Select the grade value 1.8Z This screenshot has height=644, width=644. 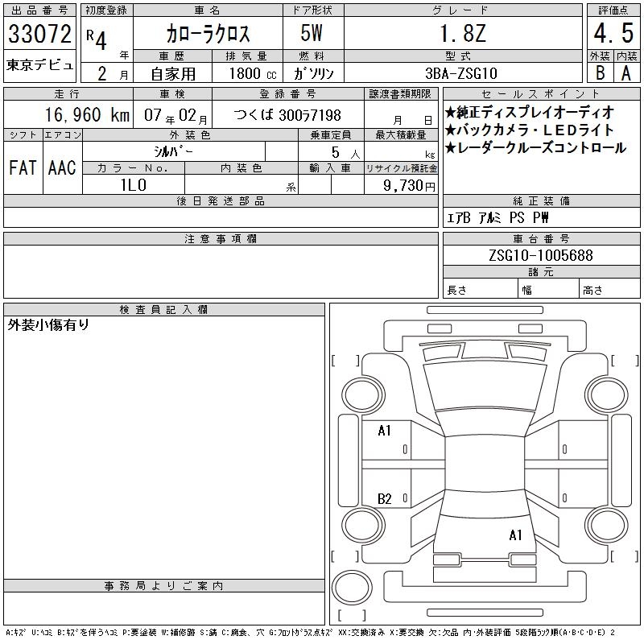click(463, 33)
